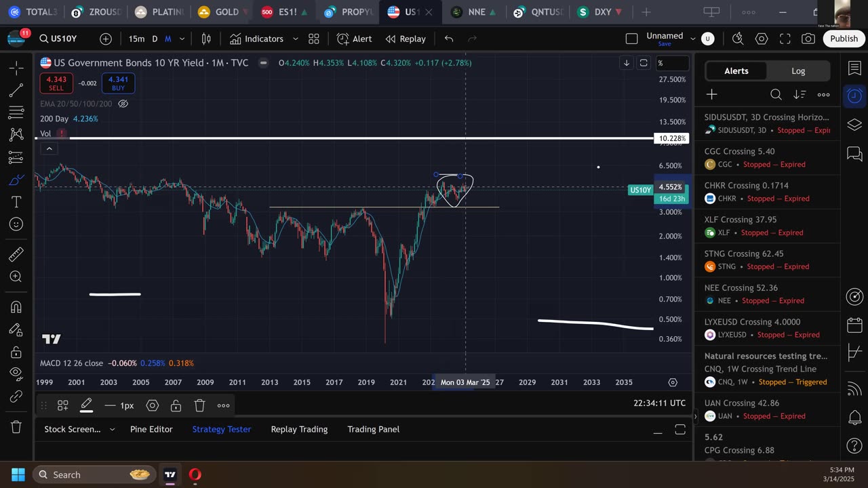868x488 pixels.
Task: Hide all drawings with eye icon
Action: point(16,373)
